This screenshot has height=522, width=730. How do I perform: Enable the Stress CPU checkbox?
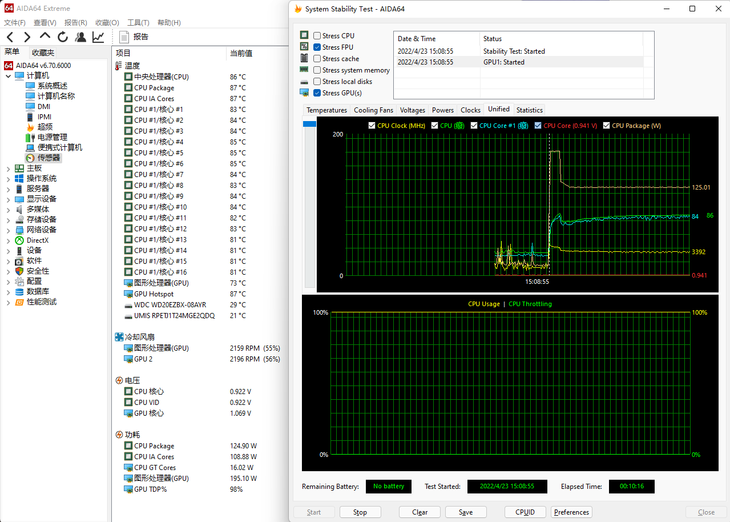point(317,35)
